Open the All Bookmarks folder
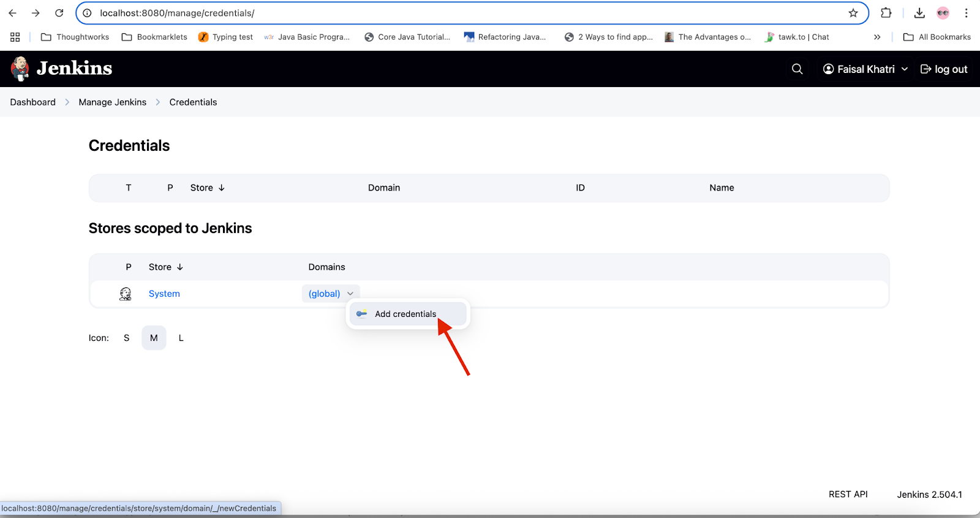980x518 pixels. tap(937, 37)
